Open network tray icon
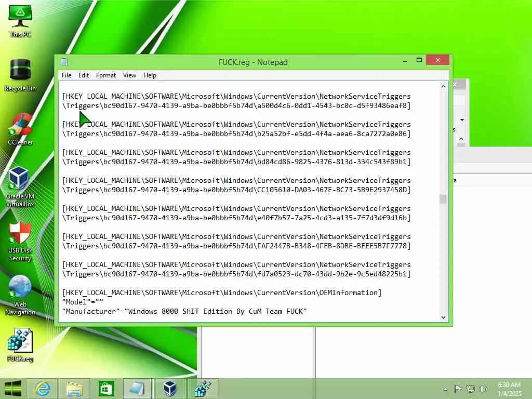Image resolution: width=532 pixels, height=399 pixels. tap(471, 389)
